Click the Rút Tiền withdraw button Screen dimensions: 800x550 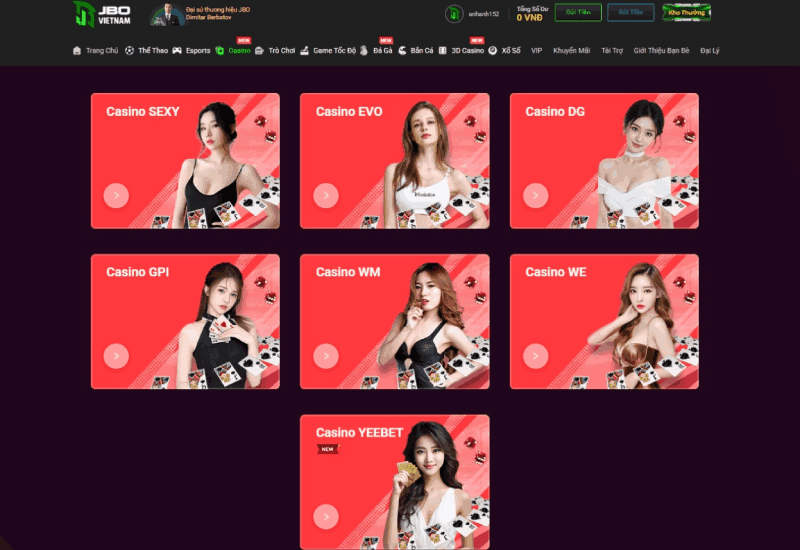click(x=630, y=13)
